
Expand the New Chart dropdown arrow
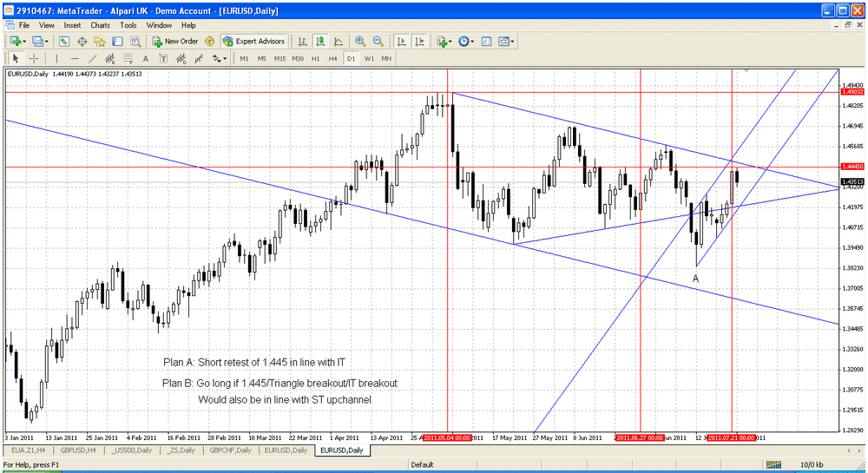point(23,42)
